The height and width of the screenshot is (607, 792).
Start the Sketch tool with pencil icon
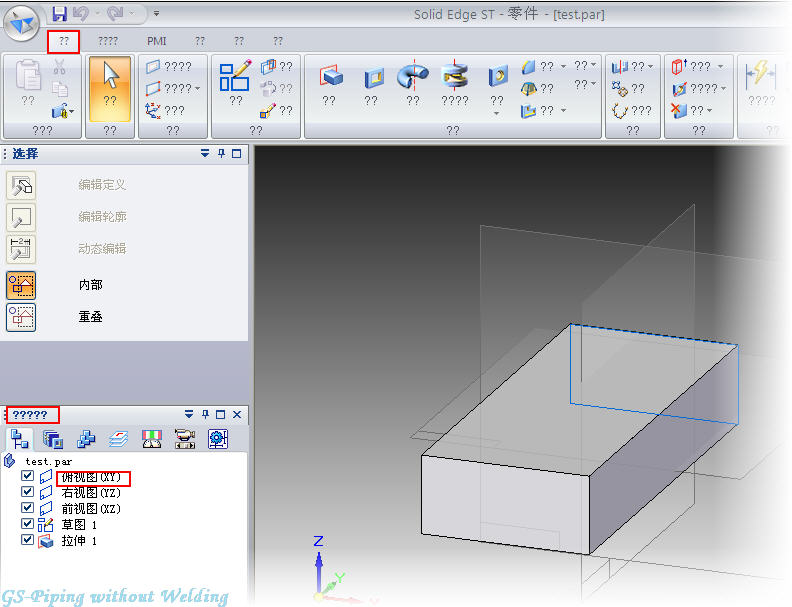click(235, 76)
